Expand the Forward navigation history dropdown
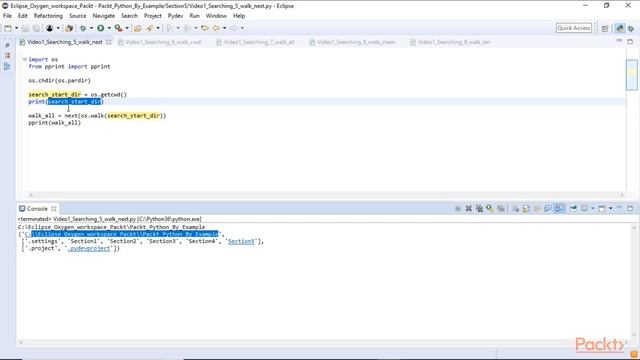Image resolution: width=640 pixels, height=360 pixels. click(242, 28)
